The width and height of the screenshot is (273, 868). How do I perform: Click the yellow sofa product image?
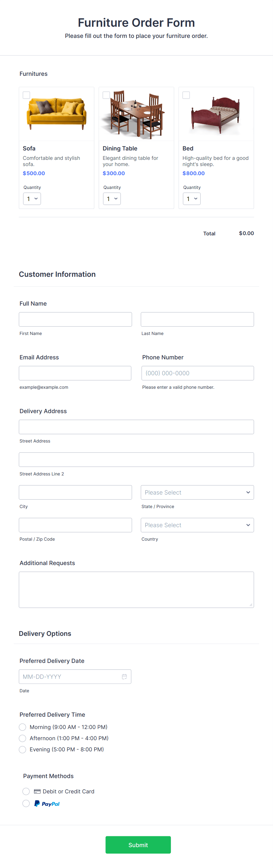(x=57, y=113)
